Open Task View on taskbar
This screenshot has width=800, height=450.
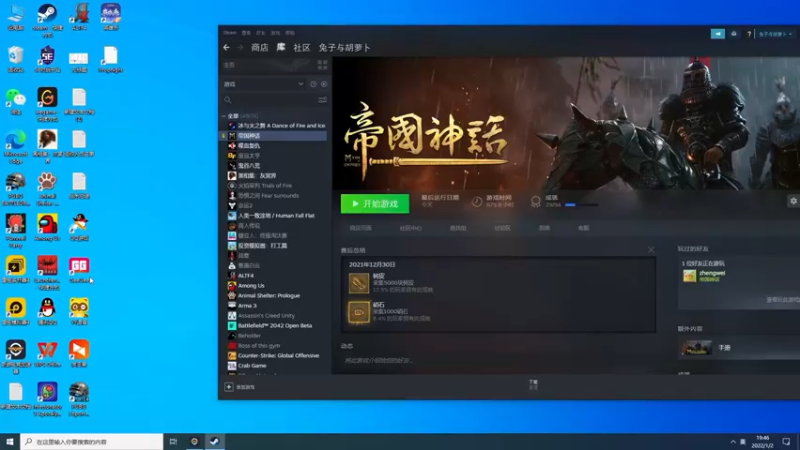coord(173,441)
